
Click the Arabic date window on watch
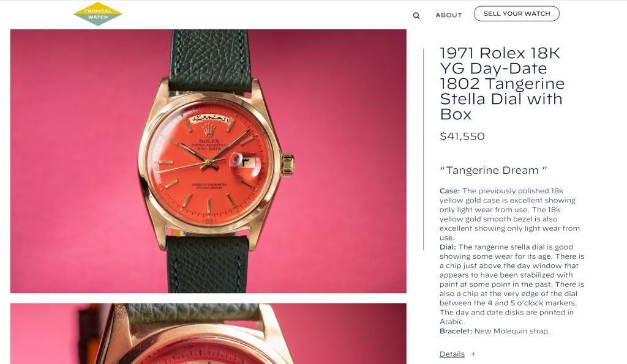pyautogui.click(x=246, y=162)
